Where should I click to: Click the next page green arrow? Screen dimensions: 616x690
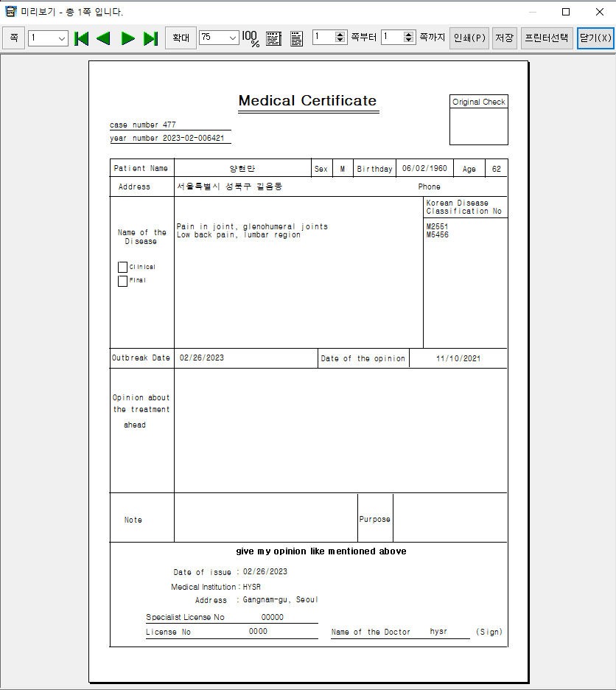pos(127,38)
